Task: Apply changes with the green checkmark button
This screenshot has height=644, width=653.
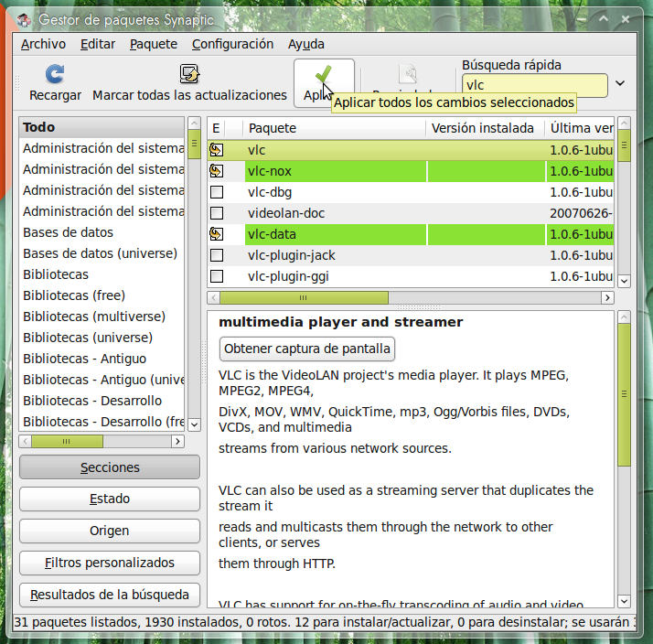Action: tap(324, 83)
